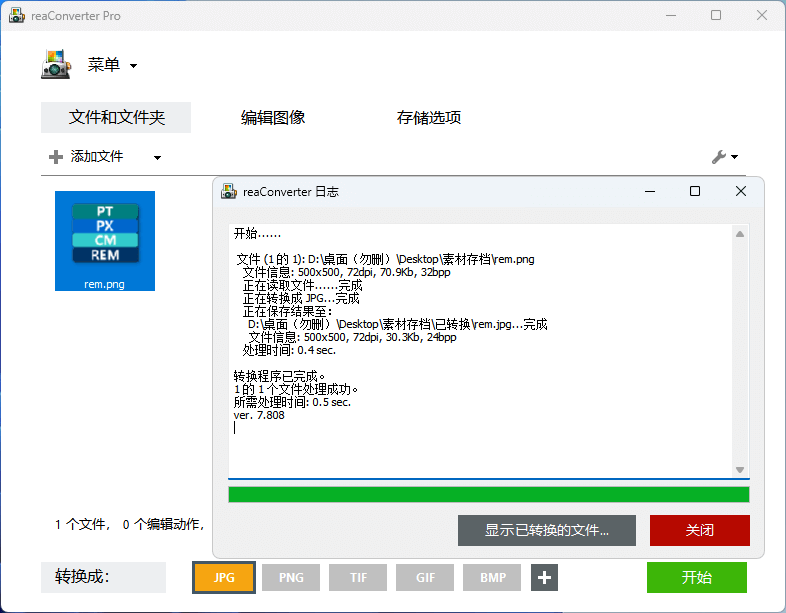Minimize the reaConverter 日志 window
The image size is (786, 613).
coord(650,191)
